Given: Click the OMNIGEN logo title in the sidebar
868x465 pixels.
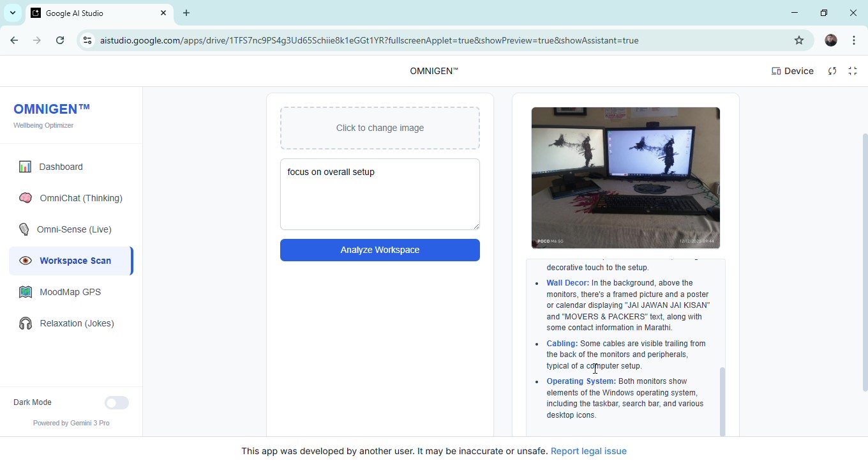Looking at the screenshot, I should coord(52,109).
